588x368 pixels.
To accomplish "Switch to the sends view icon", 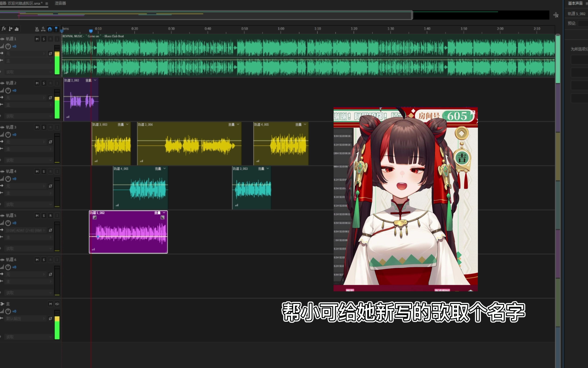I will (x=10, y=29).
